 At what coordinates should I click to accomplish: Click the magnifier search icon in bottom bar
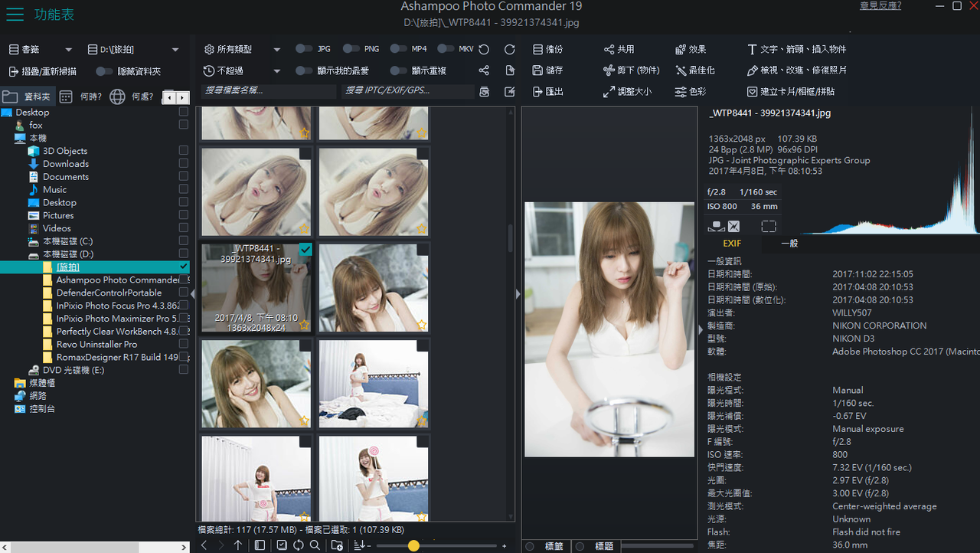click(x=315, y=545)
